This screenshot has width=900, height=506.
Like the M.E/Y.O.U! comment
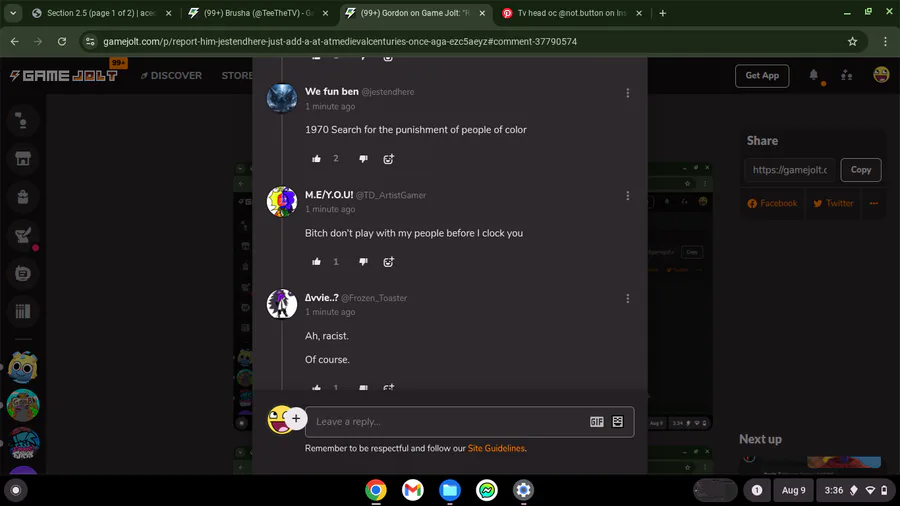pyautogui.click(x=316, y=262)
